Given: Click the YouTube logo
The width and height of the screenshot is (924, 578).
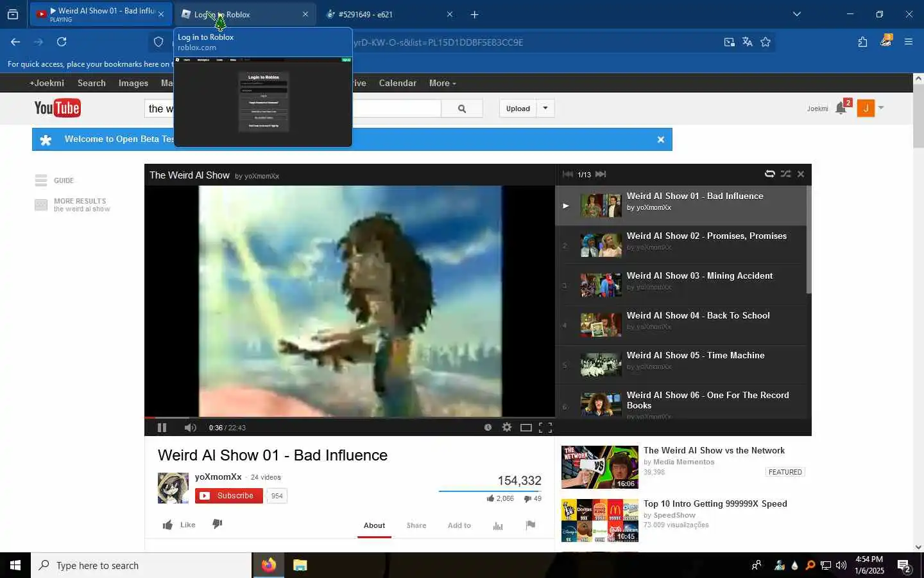Looking at the screenshot, I should [57, 108].
